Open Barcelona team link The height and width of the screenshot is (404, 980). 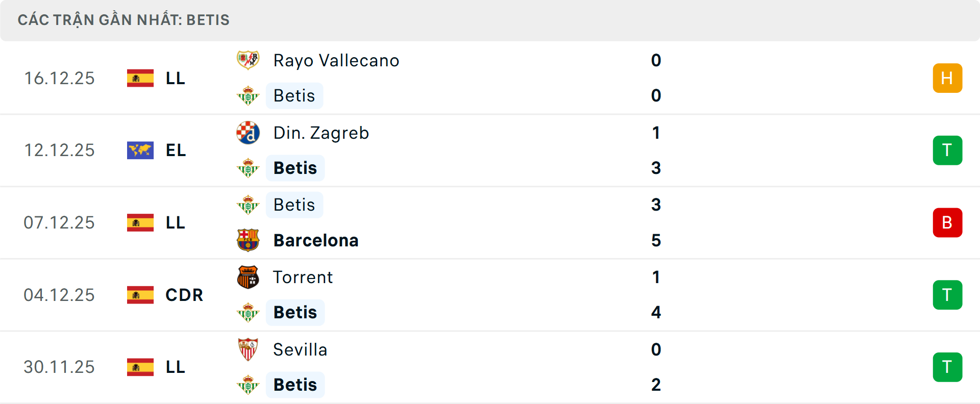(x=315, y=240)
